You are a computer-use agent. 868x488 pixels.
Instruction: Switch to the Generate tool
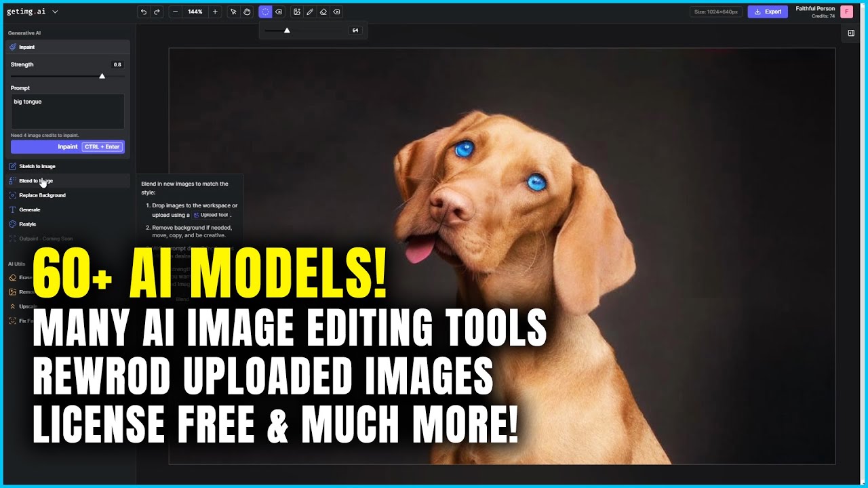coord(28,209)
